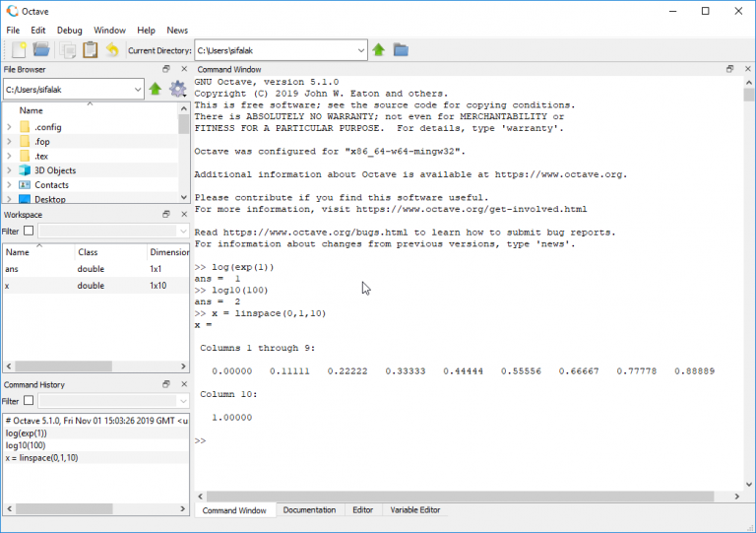Expand the Contacts folder
The height and width of the screenshot is (533, 756).
pyautogui.click(x=9, y=185)
